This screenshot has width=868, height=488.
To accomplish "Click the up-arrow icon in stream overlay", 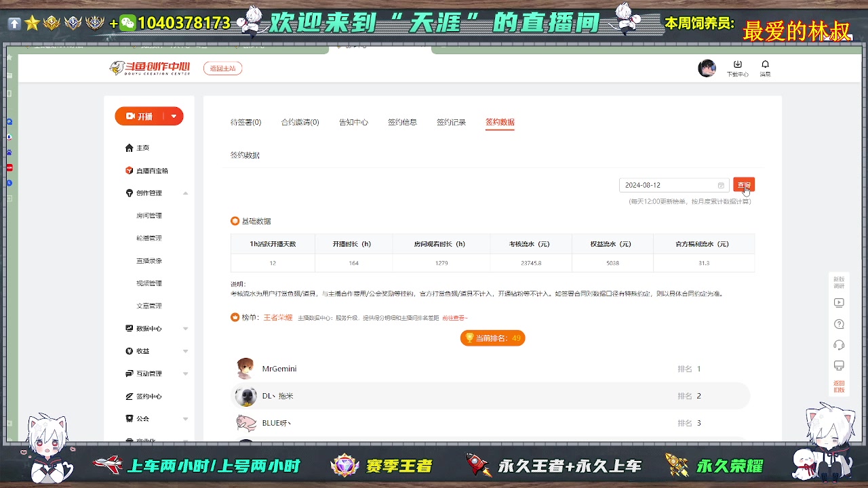I will click(x=14, y=23).
